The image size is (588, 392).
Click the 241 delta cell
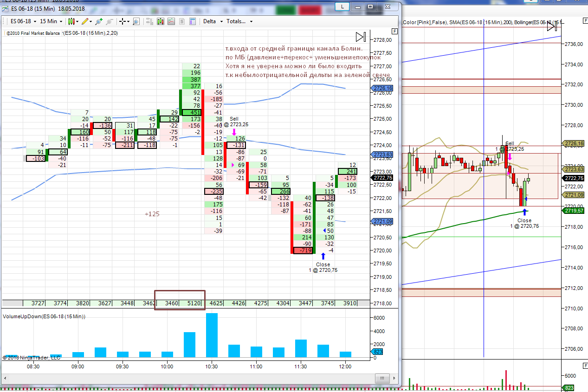pos(348,171)
